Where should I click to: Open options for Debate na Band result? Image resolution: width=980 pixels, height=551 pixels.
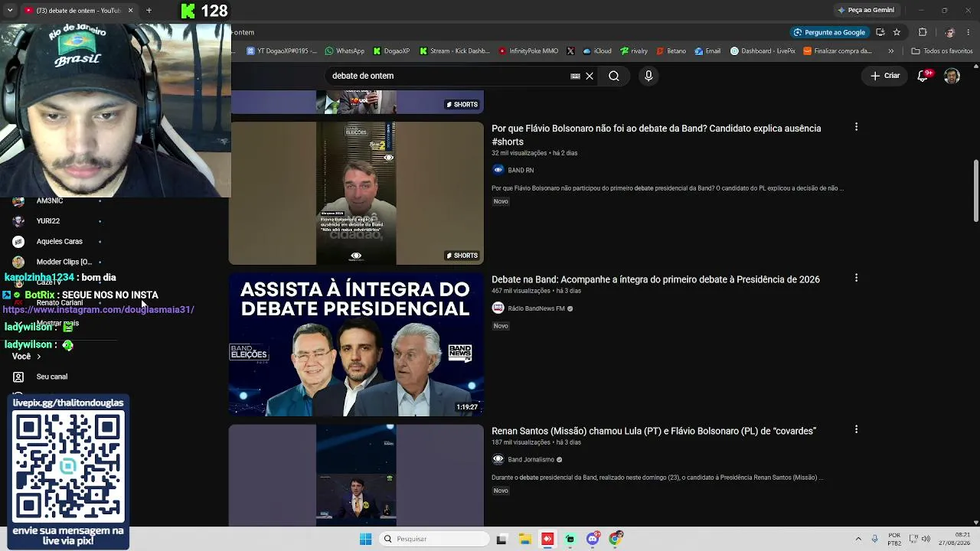(x=856, y=278)
